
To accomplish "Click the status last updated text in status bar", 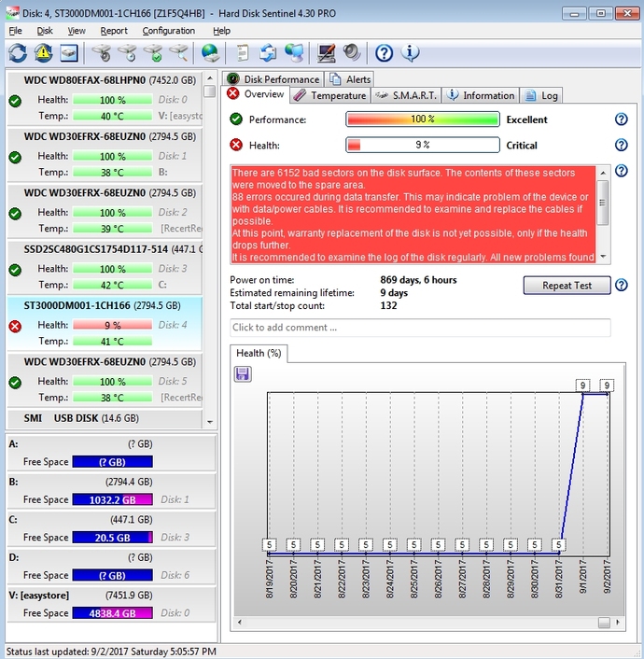I will 111,652.
